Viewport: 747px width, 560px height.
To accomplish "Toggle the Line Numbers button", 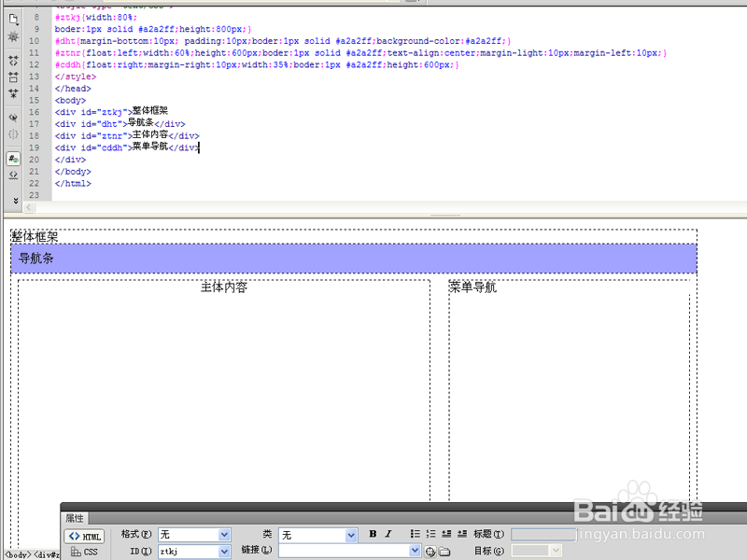I will coord(13,159).
